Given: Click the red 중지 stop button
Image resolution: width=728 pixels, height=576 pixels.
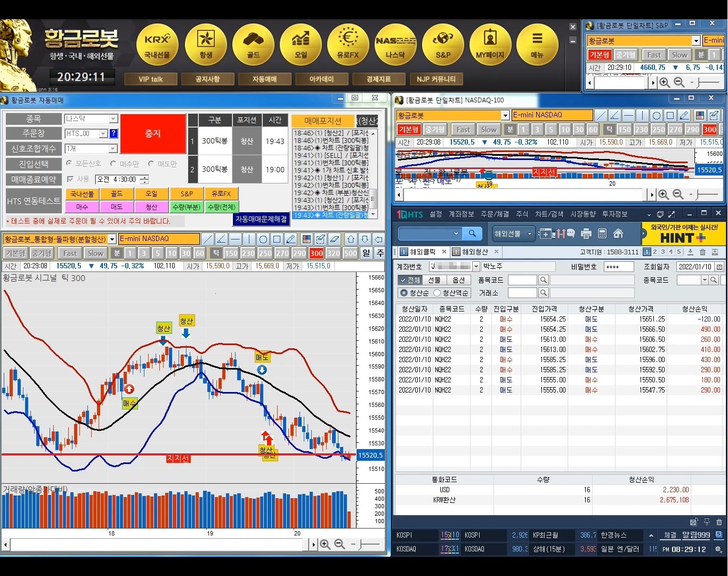Looking at the screenshot, I should tap(152, 133).
